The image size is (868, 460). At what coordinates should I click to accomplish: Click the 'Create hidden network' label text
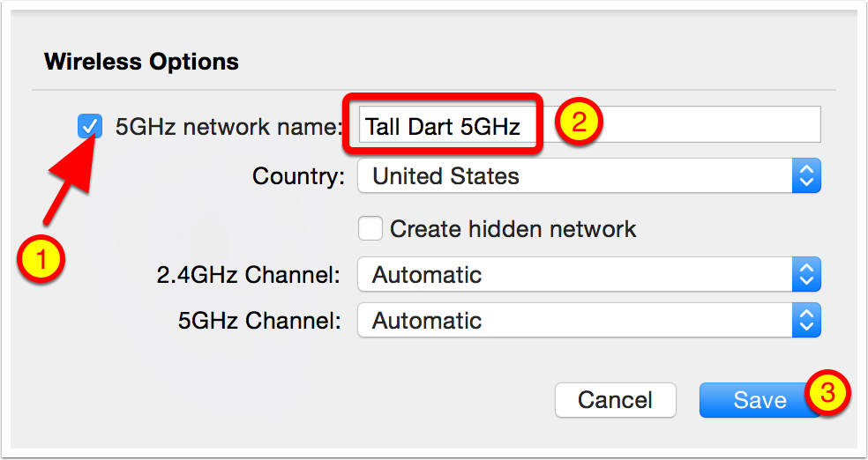pyautogui.click(x=513, y=229)
